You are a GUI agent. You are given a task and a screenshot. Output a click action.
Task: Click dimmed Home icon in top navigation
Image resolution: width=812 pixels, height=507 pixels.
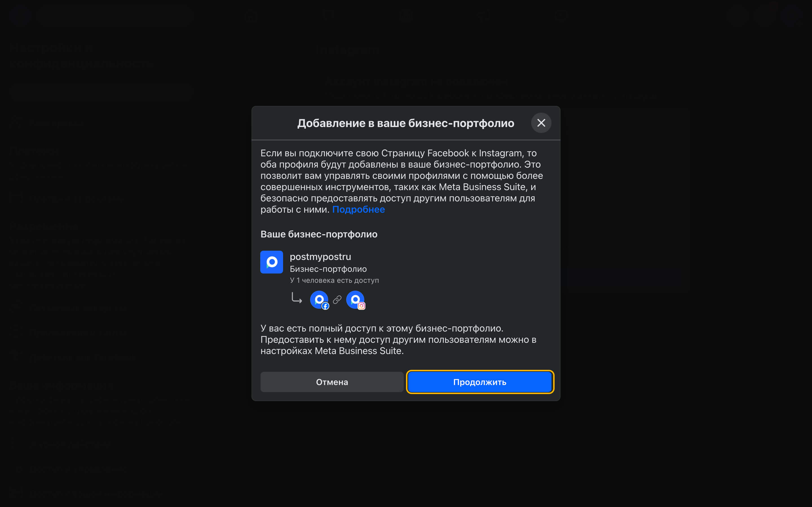point(251,15)
